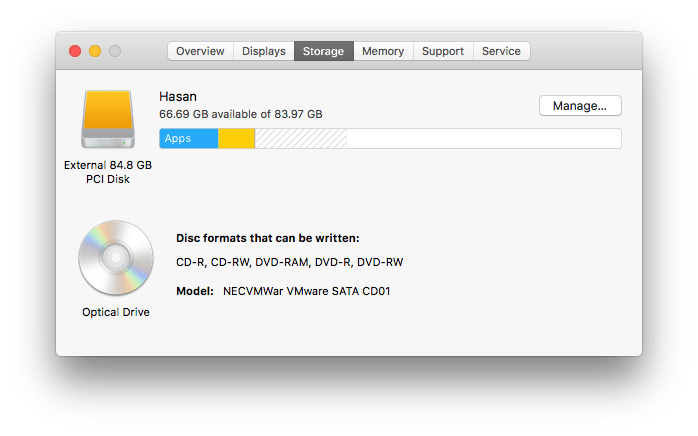Go to the Memory tab
698x436 pixels.
pos(383,51)
